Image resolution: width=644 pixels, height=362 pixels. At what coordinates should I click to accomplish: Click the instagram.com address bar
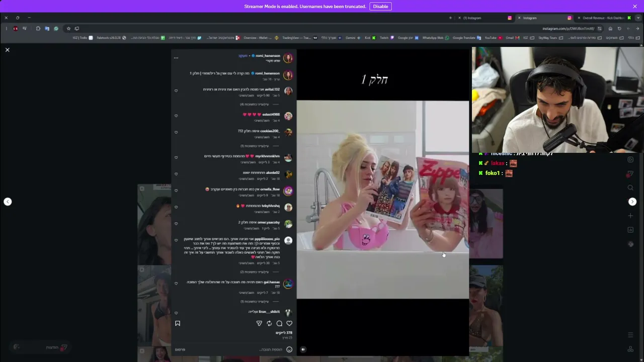[568, 29]
